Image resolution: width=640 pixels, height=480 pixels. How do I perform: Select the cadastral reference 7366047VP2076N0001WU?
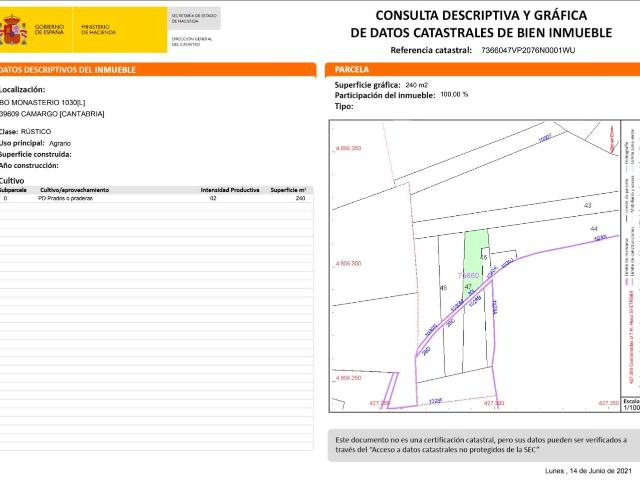pyautogui.click(x=528, y=50)
